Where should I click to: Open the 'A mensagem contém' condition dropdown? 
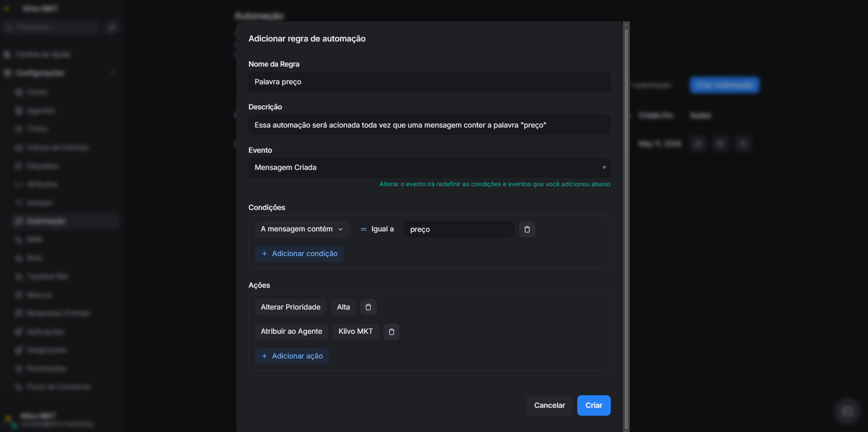pos(302,229)
